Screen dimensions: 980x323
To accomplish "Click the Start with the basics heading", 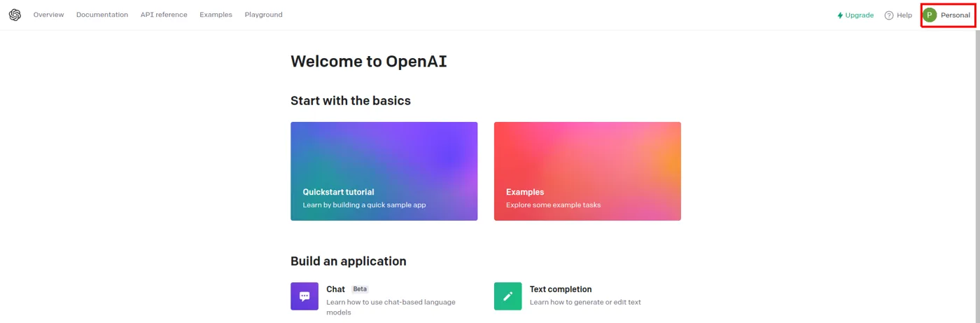I will (351, 101).
